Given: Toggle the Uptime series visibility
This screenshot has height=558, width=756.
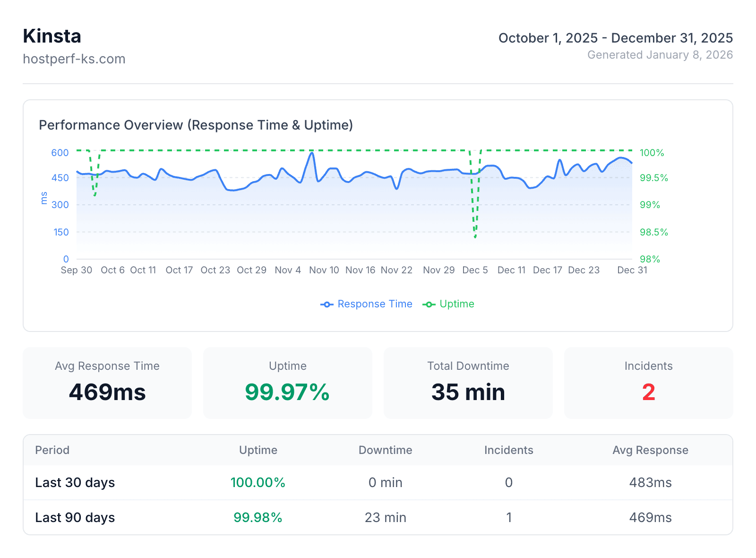Looking at the screenshot, I should 448,304.
